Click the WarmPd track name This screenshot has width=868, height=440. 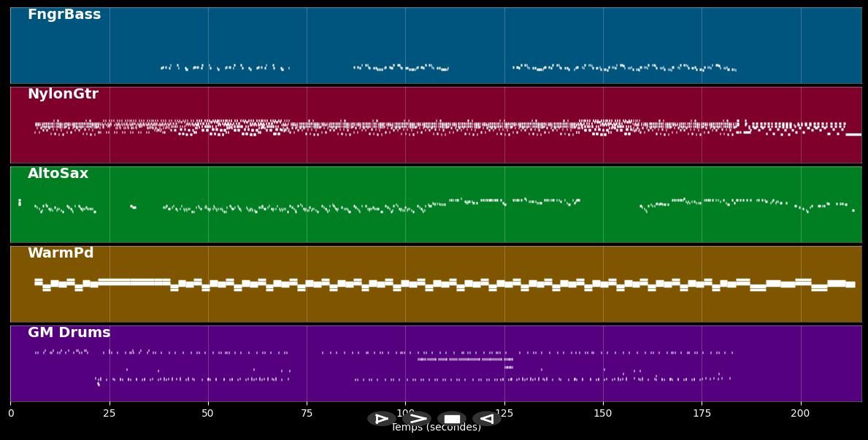click(x=61, y=253)
